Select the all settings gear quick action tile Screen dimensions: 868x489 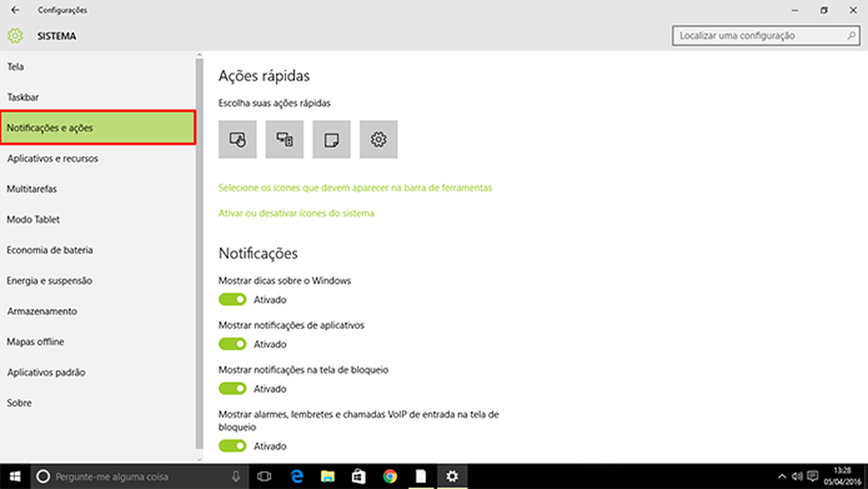pos(378,139)
